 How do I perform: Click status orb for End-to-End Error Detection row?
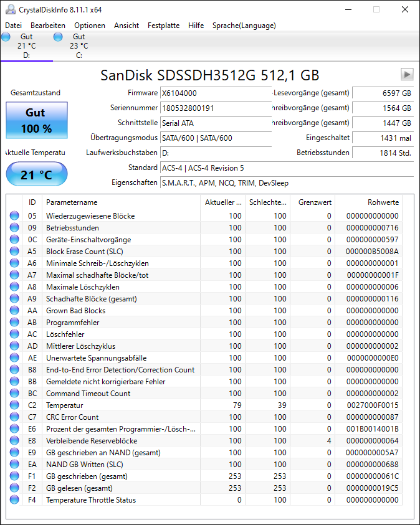(x=14, y=370)
